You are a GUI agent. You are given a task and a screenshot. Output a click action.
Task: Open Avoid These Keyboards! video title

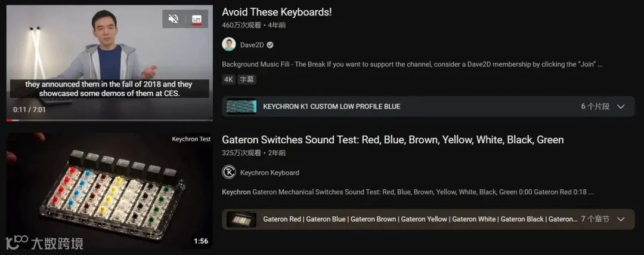(x=277, y=12)
